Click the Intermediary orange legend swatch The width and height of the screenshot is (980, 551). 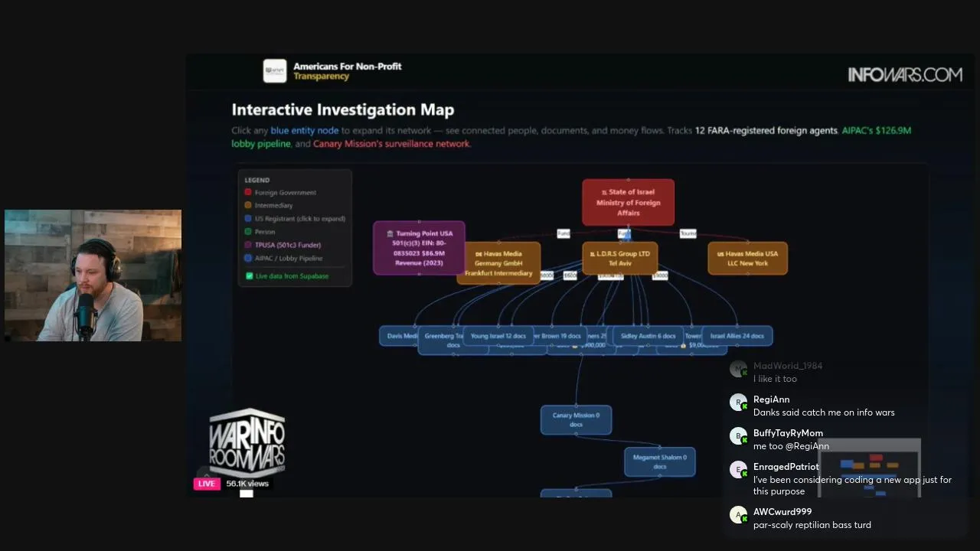pyautogui.click(x=248, y=206)
